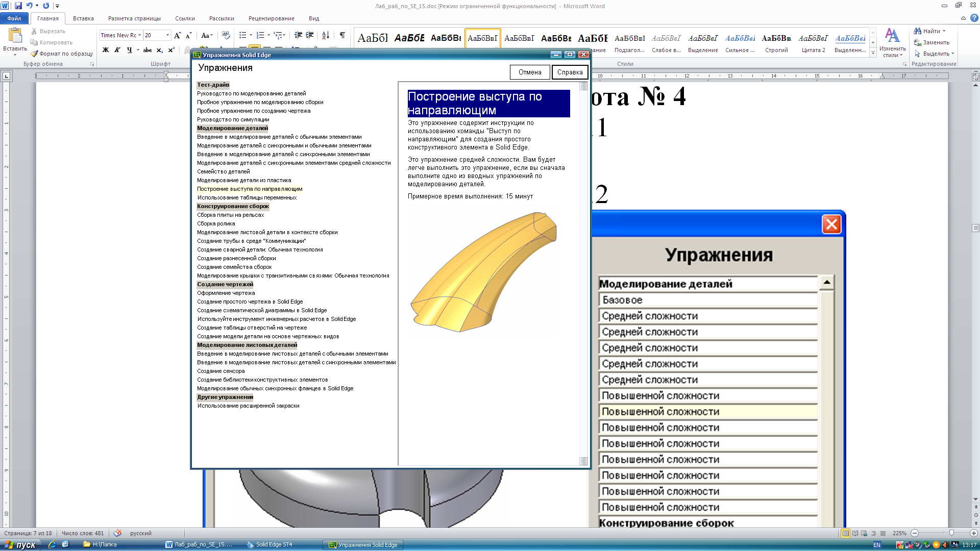Image resolution: width=980 pixels, height=551 pixels.
Task: Open Change Styles (Изменить стили)
Action: coord(892,42)
